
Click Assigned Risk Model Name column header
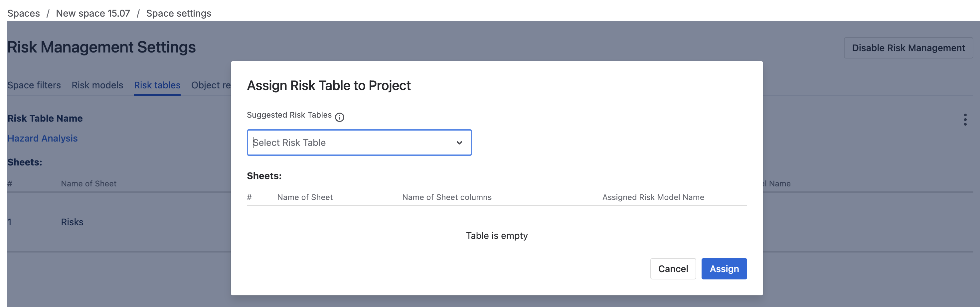pos(653,197)
